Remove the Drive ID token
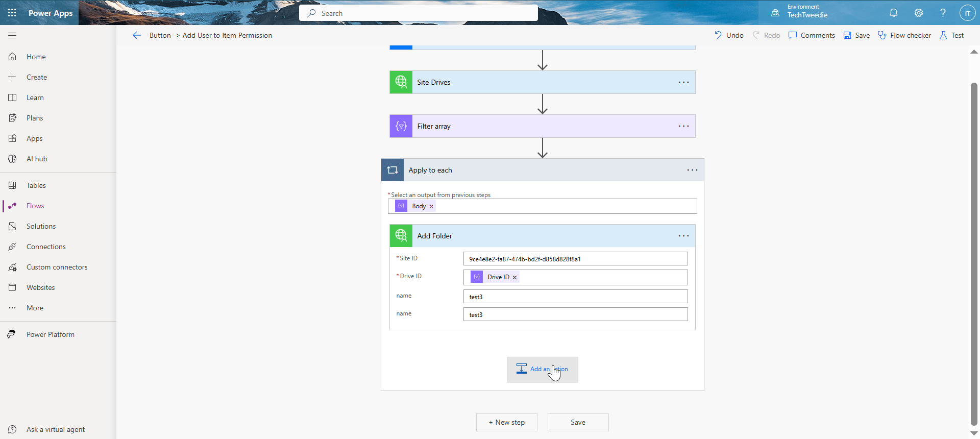 514,277
